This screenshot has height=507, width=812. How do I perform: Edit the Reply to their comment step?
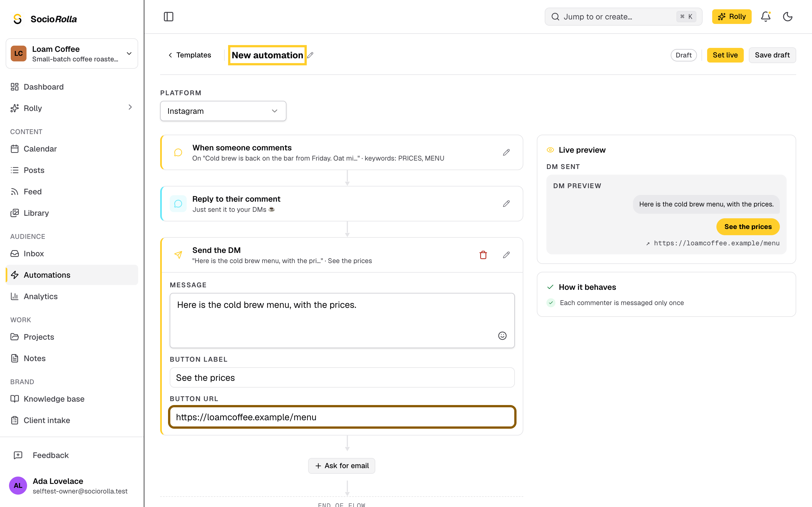coord(506,204)
